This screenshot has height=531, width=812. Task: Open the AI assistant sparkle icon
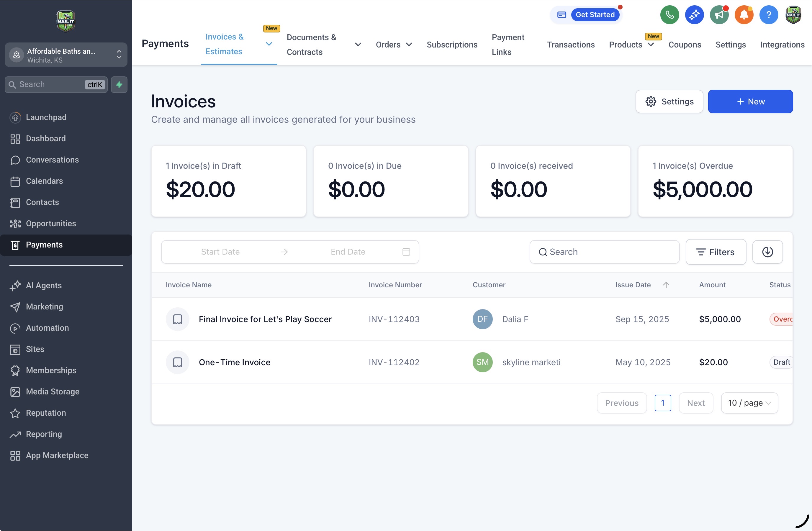(x=694, y=15)
